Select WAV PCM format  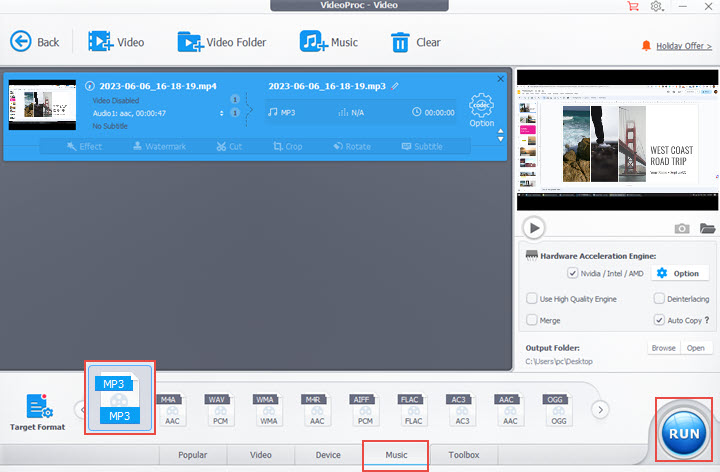pos(220,410)
